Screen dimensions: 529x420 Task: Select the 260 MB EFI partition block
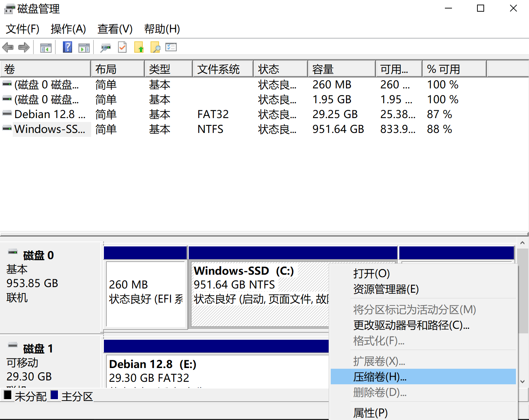tap(146, 293)
